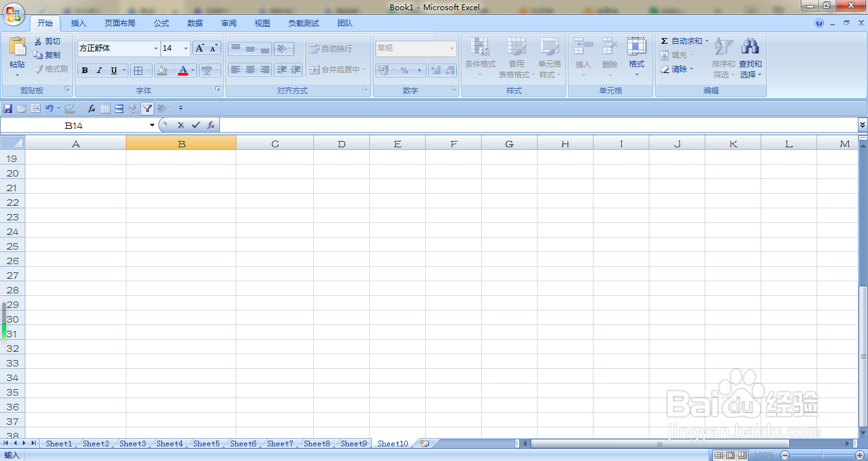Confirm entry with the checkmark in the formula bar
Viewport: 868px width, 461px height.
coord(196,126)
